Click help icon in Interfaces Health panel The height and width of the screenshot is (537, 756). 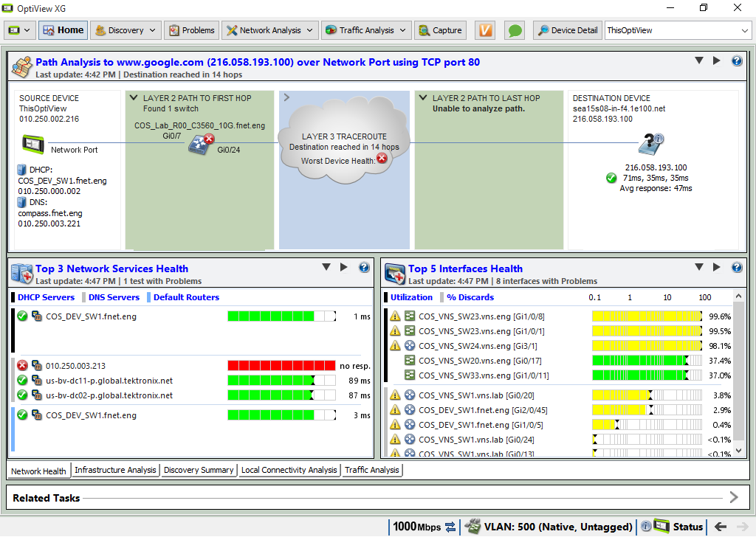pyautogui.click(x=737, y=268)
